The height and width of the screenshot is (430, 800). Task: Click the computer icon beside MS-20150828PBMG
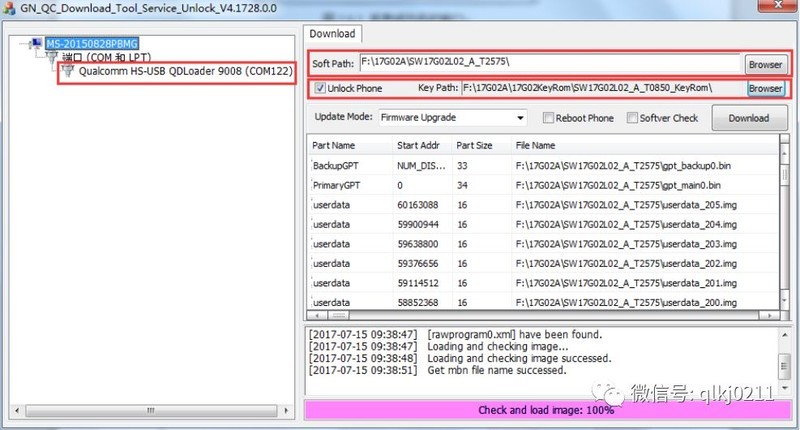pos(36,44)
